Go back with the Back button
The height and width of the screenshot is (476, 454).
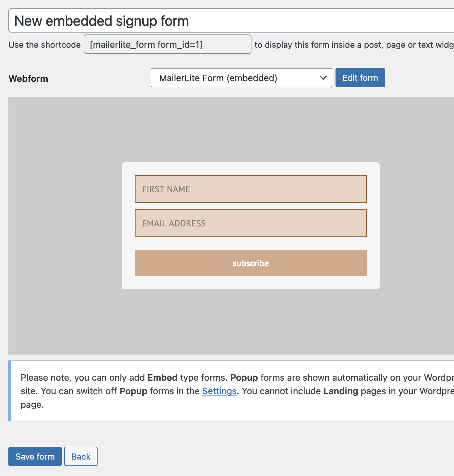point(81,456)
